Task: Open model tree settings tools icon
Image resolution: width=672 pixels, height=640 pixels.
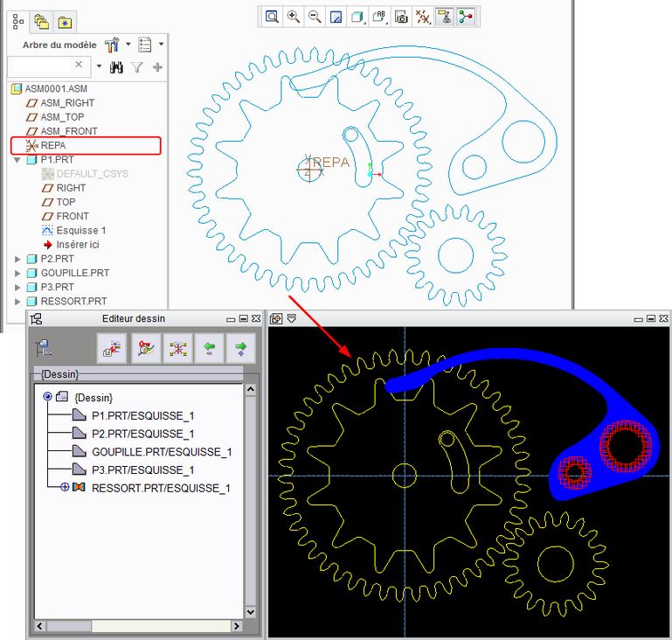Action: (112, 45)
